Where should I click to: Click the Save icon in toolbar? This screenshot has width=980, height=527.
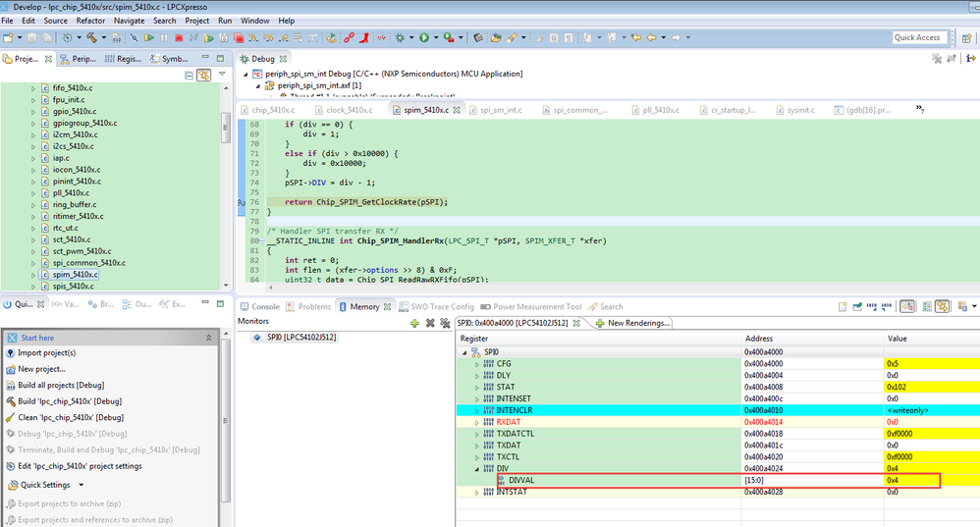coord(32,38)
